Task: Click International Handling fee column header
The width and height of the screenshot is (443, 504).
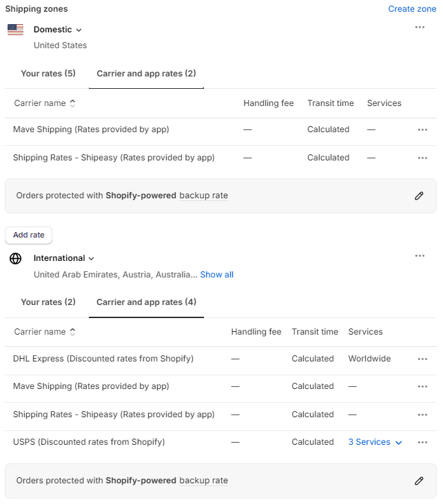Action: 256,332
